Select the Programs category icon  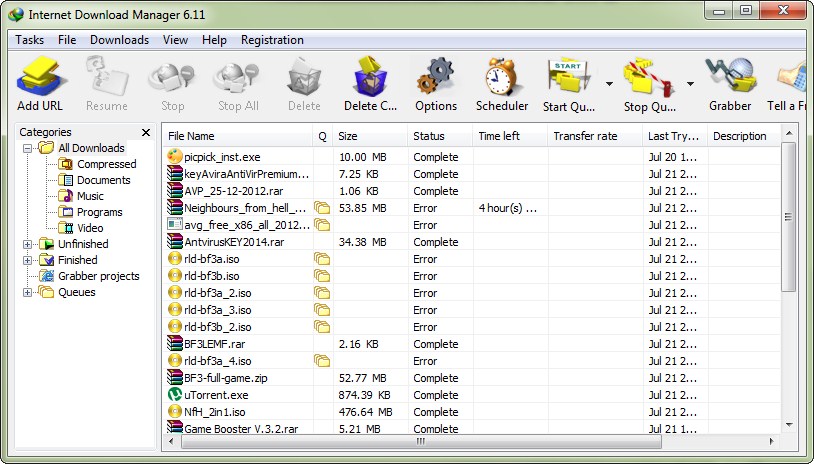coord(65,212)
